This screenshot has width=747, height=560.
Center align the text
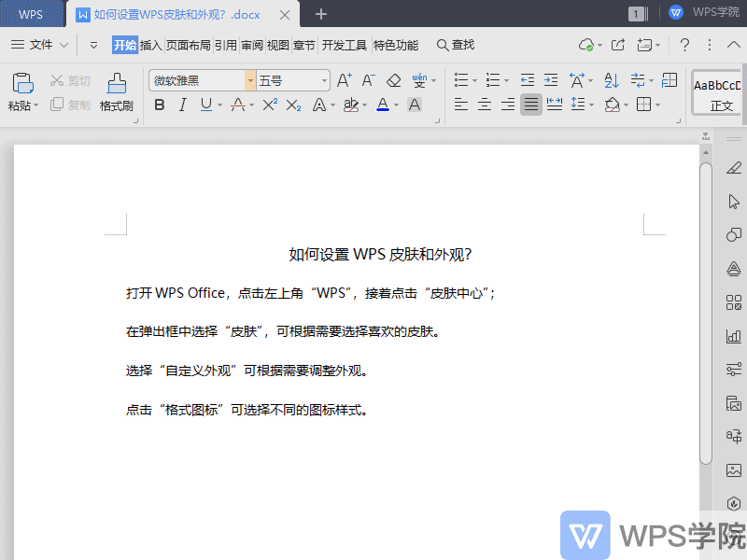484,104
